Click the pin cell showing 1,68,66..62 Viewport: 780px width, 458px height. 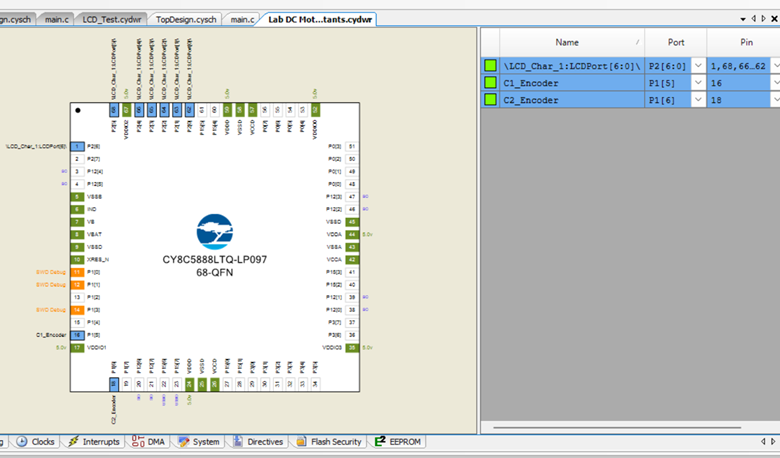click(x=739, y=66)
